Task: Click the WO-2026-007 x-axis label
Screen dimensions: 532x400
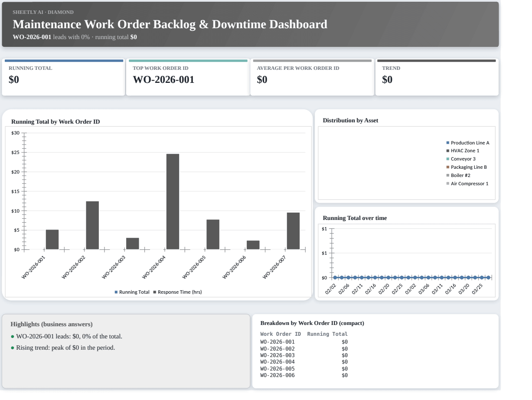Action: 275,267
